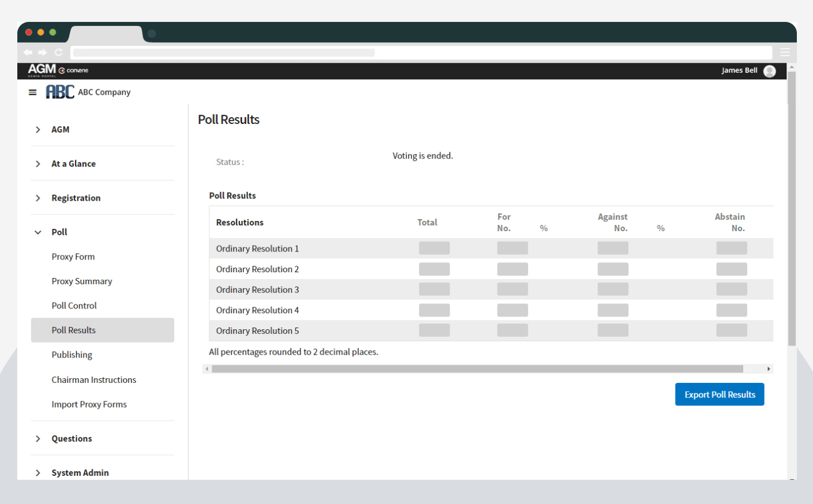The height and width of the screenshot is (504, 813).
Task: Click the Convene brand icon
Action: point(63,70)
